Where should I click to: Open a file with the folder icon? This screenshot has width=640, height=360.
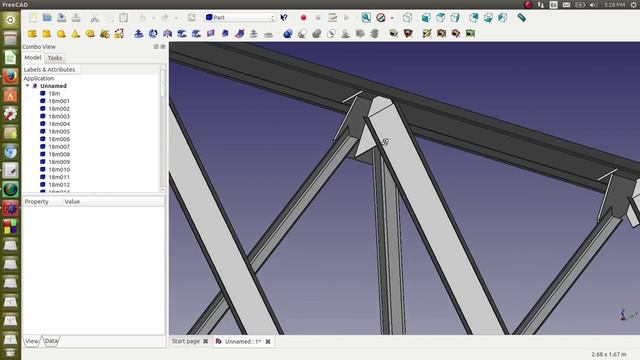coord(47,18)
